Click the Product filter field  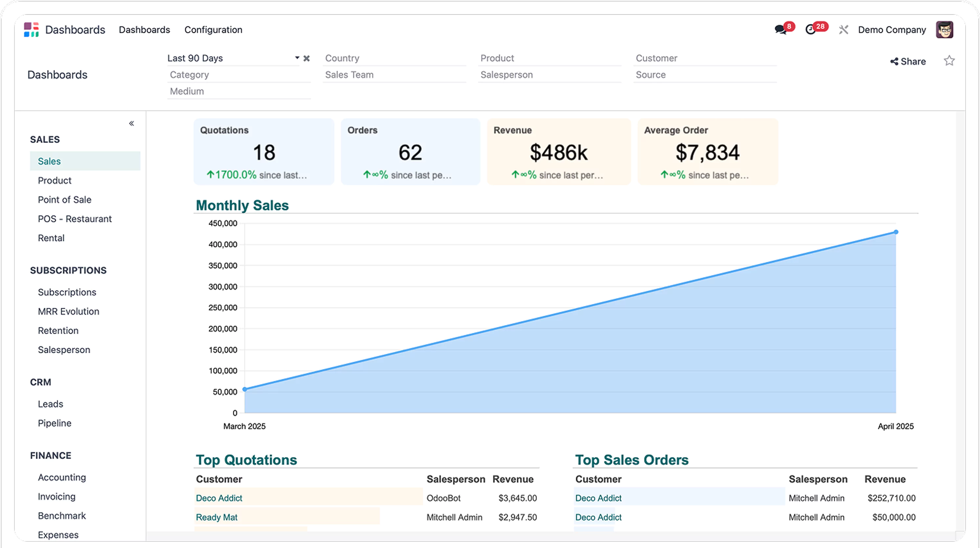click(x=549, y=58)
